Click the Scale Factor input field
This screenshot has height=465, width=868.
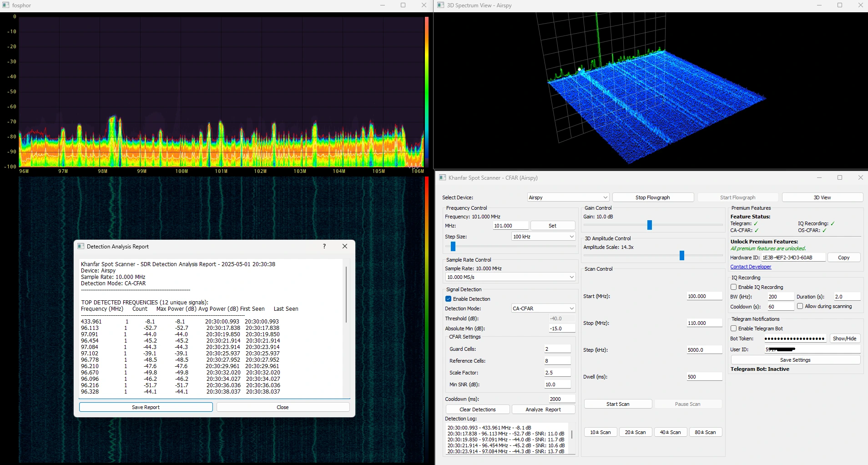tap(557, 373)
